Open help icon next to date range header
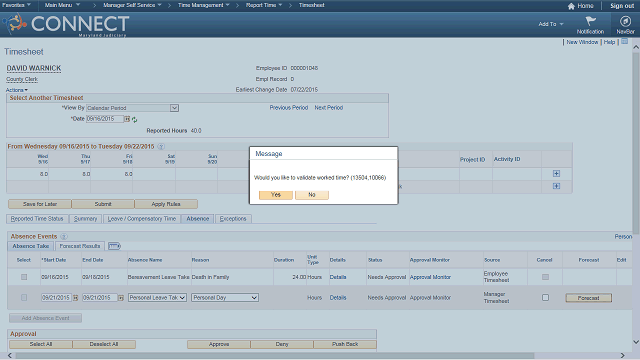Viewport: 640px width, 360px height. click(x=161, y=147)
